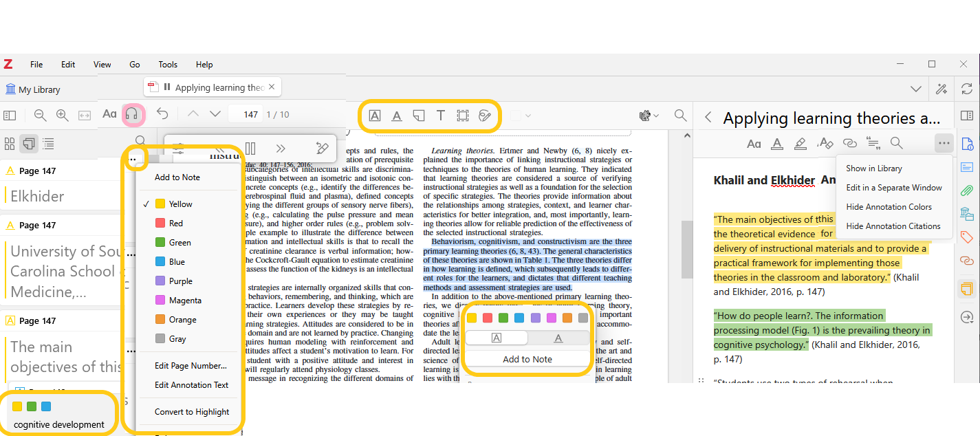Choose Hide Annotation Citations
The height and width of the screenshot is (436, 980).
pos(893,226)
